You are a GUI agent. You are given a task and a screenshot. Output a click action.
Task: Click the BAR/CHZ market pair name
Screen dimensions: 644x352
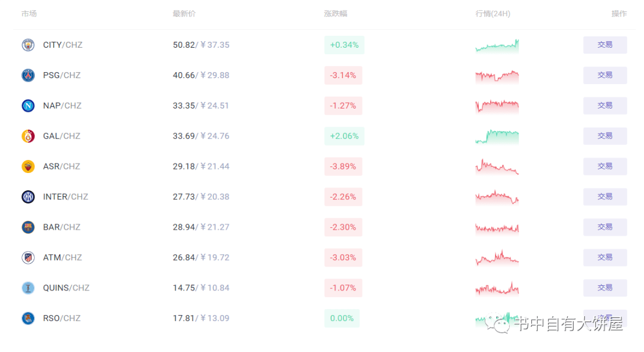coord(61,227)
